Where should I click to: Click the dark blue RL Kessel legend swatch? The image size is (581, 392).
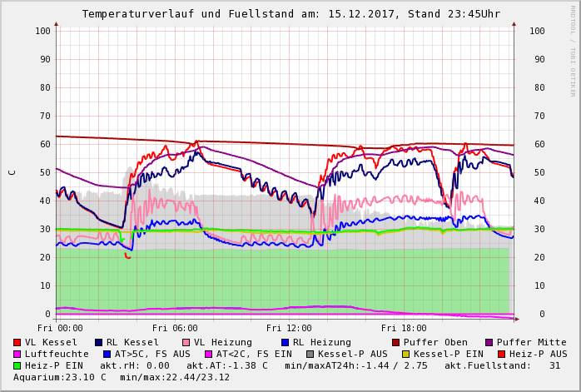coord(98,343)
